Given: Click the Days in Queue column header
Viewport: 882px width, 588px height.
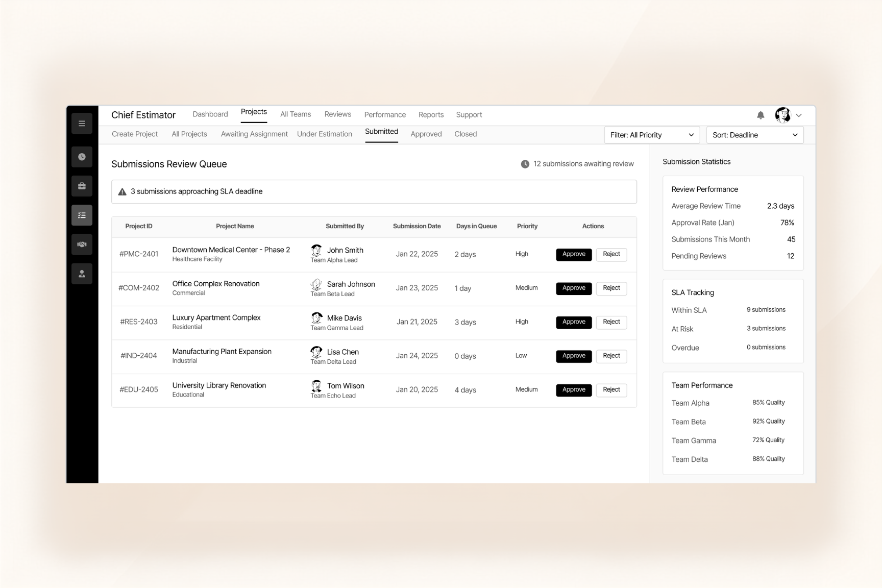Looking at the screenshot, I should pyautogui.click(x=476, y=226).
